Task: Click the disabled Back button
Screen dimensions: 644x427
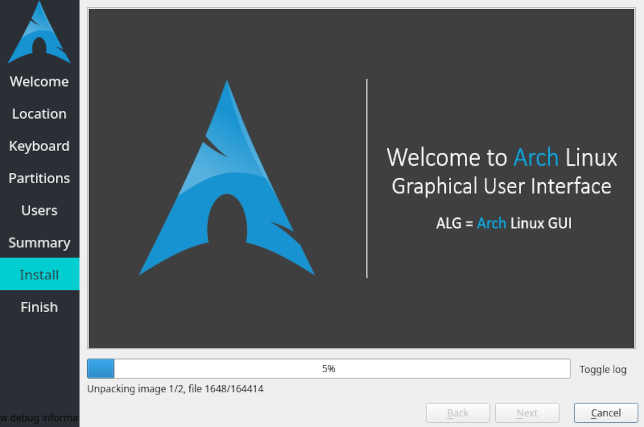Action: tap(458, 413)
